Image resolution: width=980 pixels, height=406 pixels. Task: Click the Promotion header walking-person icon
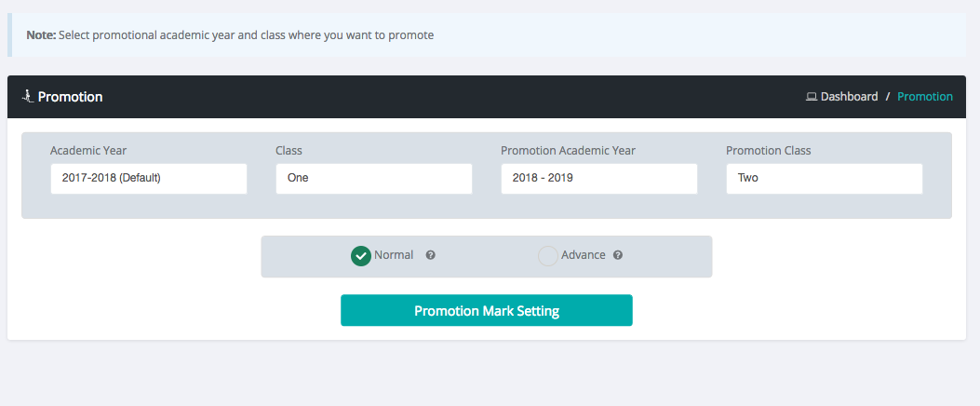click(x=27, y=96)
